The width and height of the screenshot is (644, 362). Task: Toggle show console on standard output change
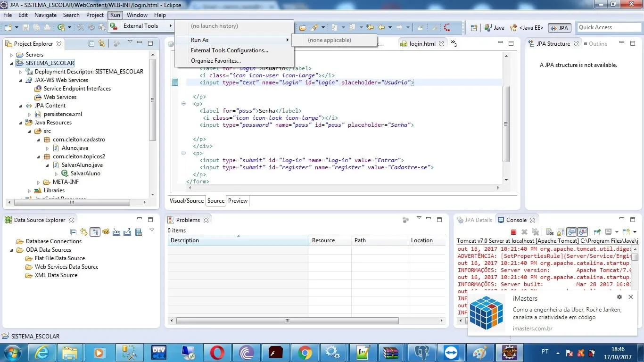point(572,232)
